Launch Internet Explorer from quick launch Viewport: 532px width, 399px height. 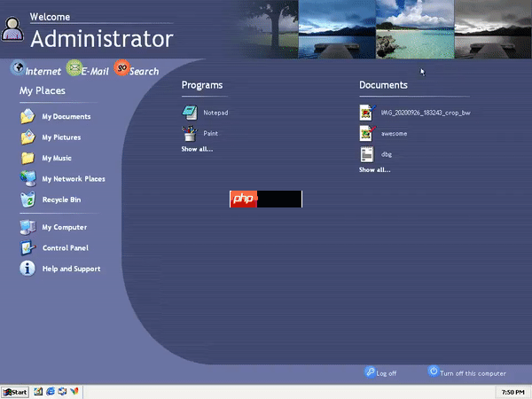point(51,392)
